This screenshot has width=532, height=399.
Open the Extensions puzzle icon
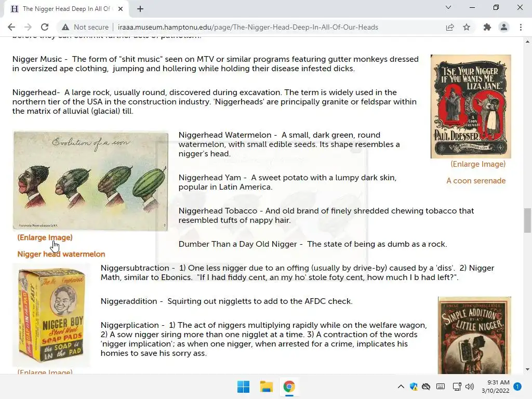coord(487,27)
